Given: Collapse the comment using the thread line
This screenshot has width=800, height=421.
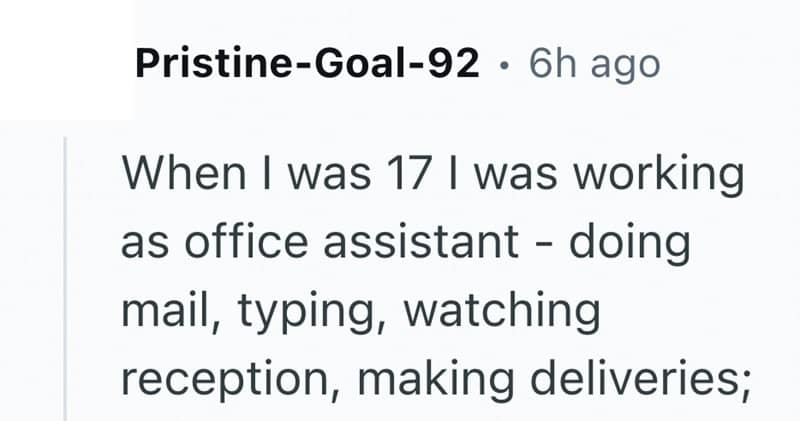Looking at the screenshot, I should click(66, 280).
